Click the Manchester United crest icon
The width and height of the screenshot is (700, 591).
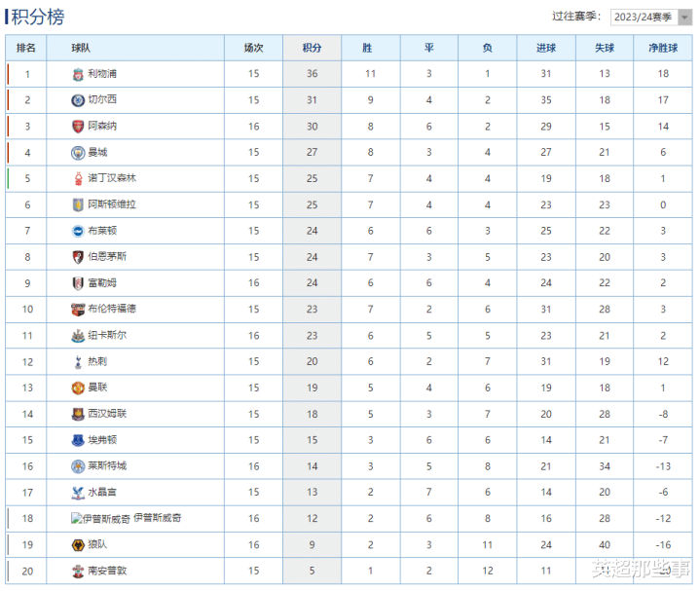click(x=78, y=388)
